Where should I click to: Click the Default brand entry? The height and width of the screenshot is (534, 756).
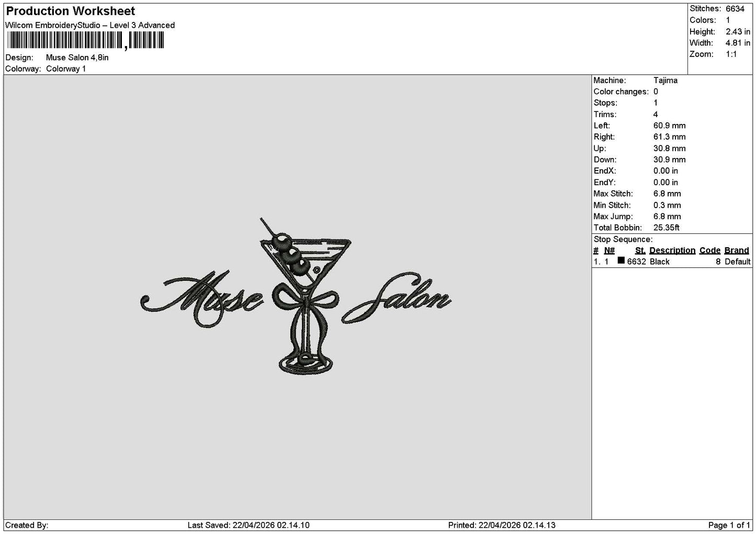(738, 262)
